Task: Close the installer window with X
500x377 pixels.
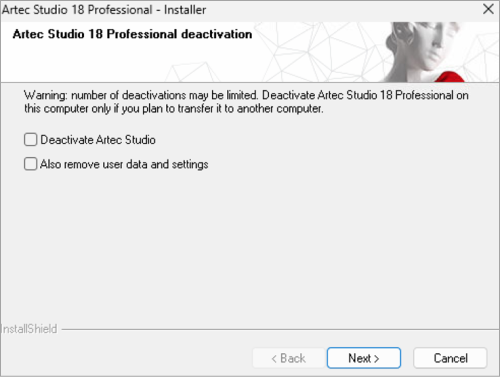Action: [488, 9]
